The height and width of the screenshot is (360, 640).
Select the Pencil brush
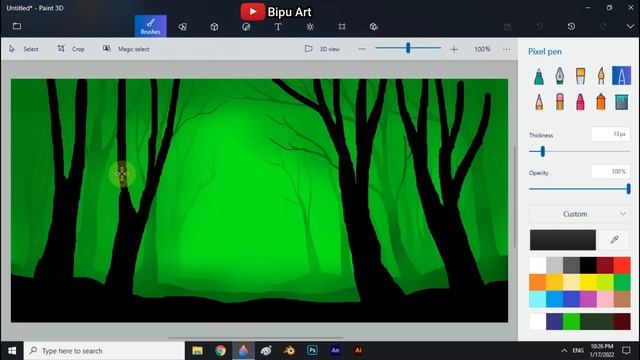(x=539, y=102)
